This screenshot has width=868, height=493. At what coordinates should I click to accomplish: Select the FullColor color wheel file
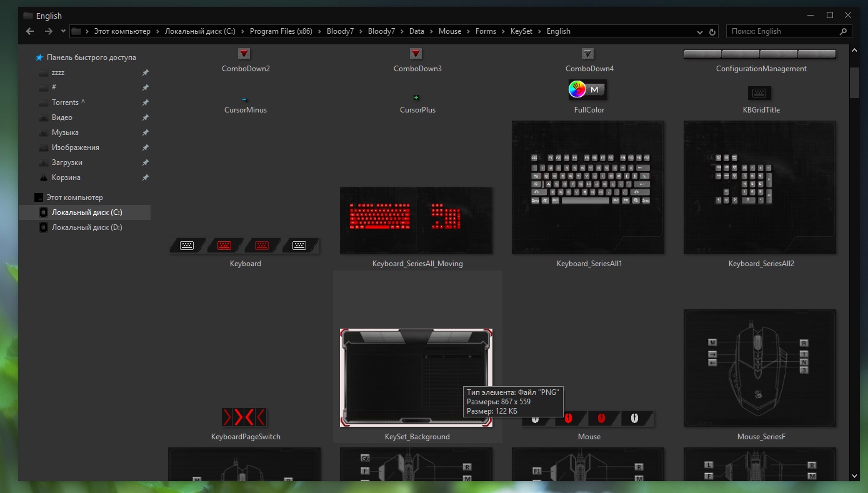587,90
